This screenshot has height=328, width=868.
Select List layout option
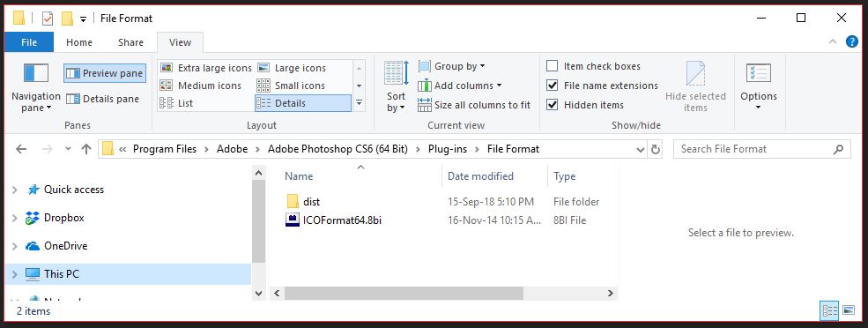click(x=176, y=103)
